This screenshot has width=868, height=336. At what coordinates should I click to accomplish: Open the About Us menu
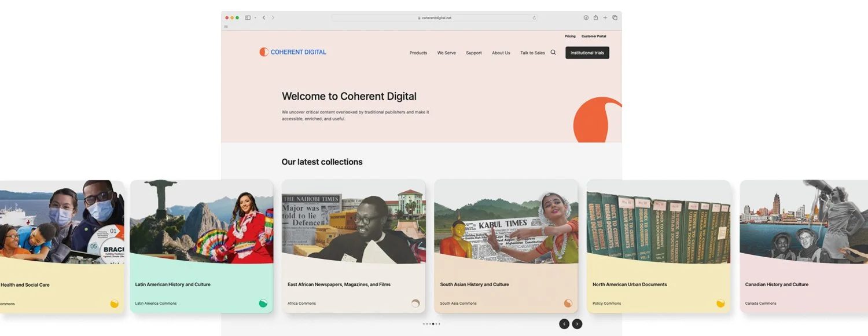pyautogui.click(x=501, y=53)
